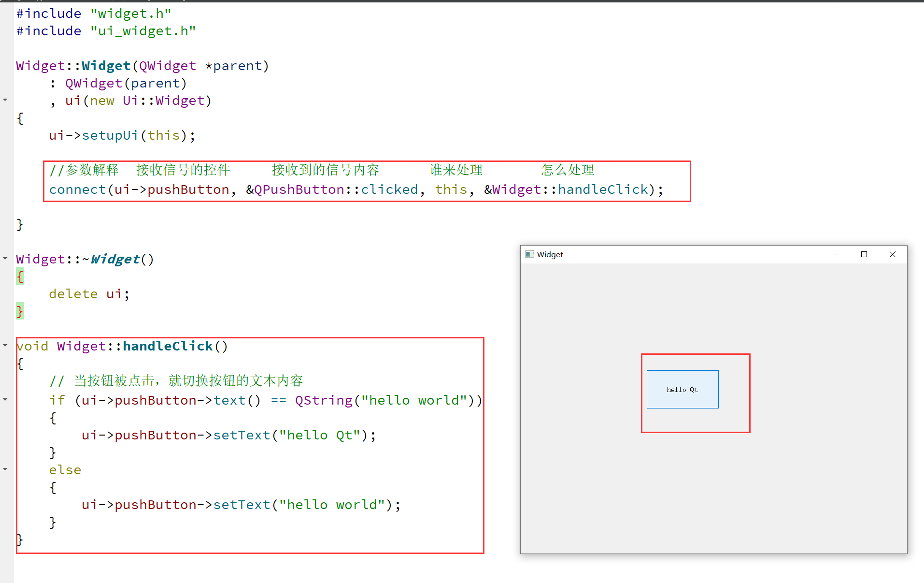Image resolution: width=924 pixels, height=583 pixels.
Task: Click the '怎么处理' comment text
Action: click(568, 170)
